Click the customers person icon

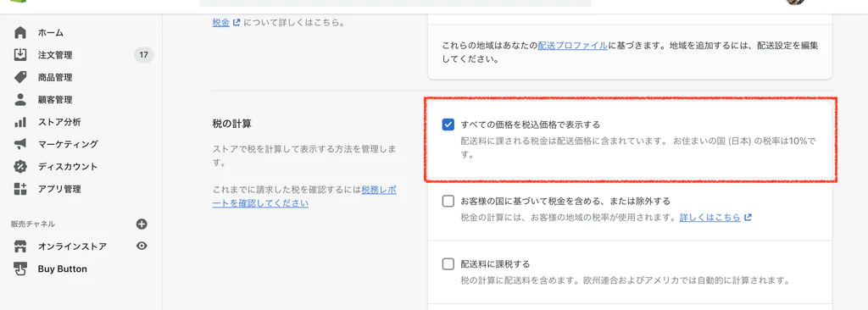tap(20, 100)
